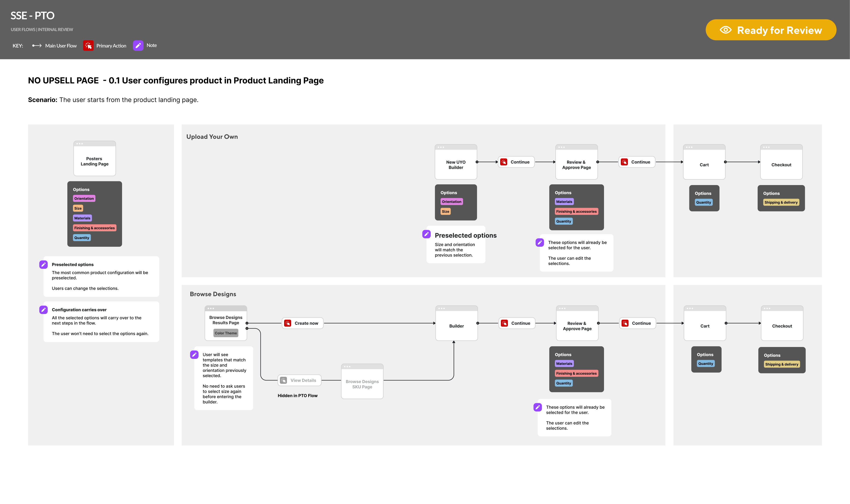Screen dimensions: 850x504
Task: Click the Browse Designs section title
Action: point(213,294)
